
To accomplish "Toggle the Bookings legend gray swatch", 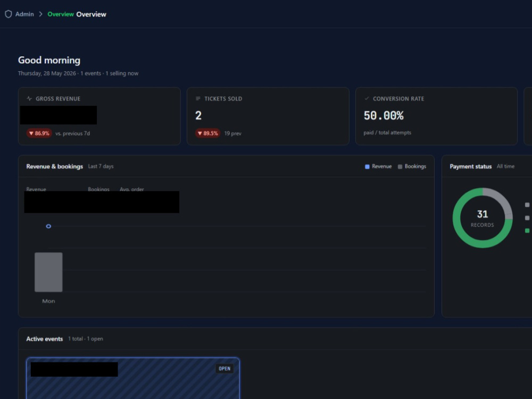I will click(400, 167).
